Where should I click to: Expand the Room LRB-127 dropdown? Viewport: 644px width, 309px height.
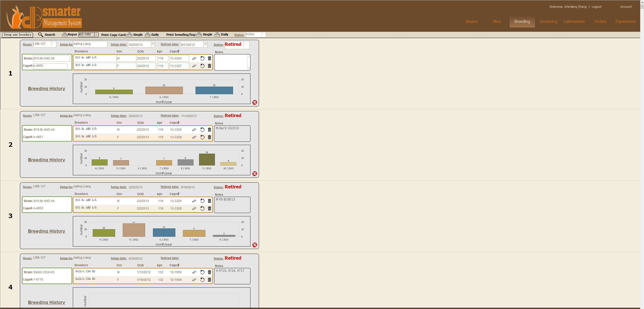pyautogui.click(x=53, y=44)
